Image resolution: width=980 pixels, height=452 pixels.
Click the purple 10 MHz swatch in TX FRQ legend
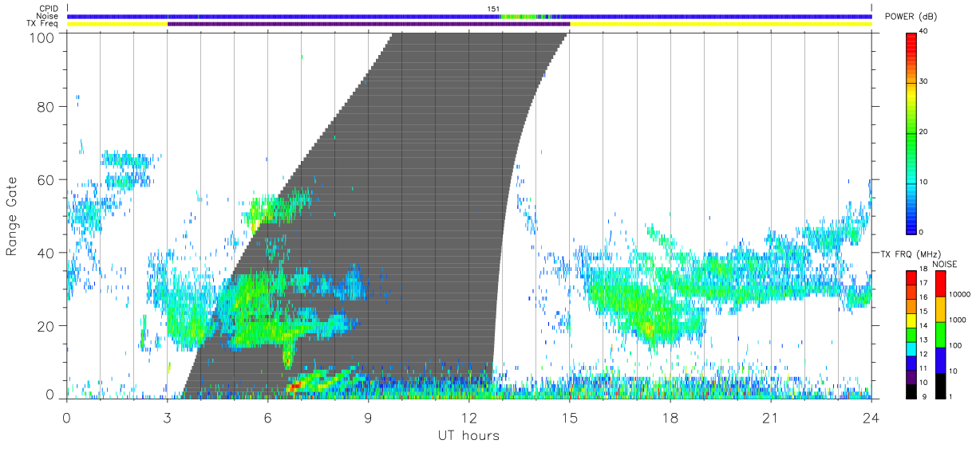pos(911,377)
